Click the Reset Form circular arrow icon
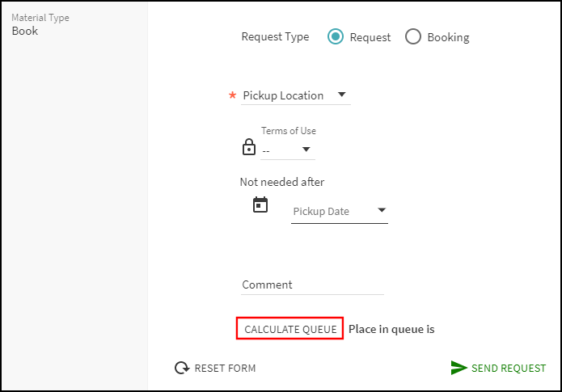The width and height of the screenshot is (562, 392). [x=182, y=369]
